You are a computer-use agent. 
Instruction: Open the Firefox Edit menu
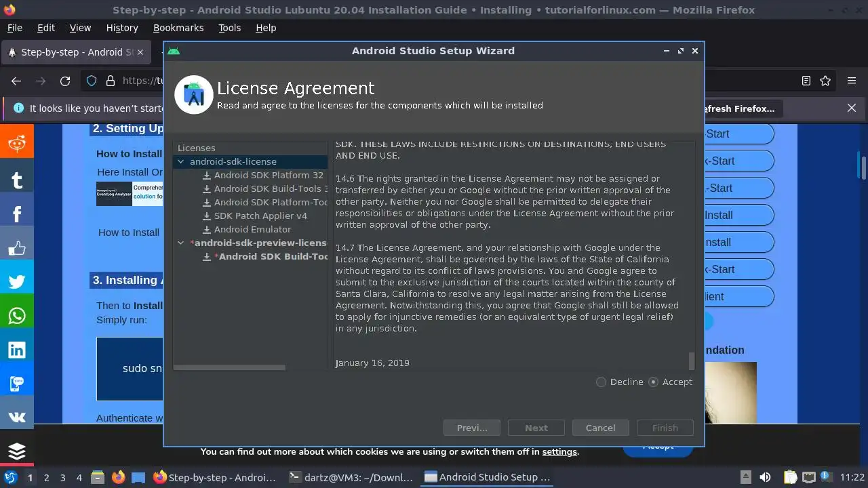click(x=46, y=28)
